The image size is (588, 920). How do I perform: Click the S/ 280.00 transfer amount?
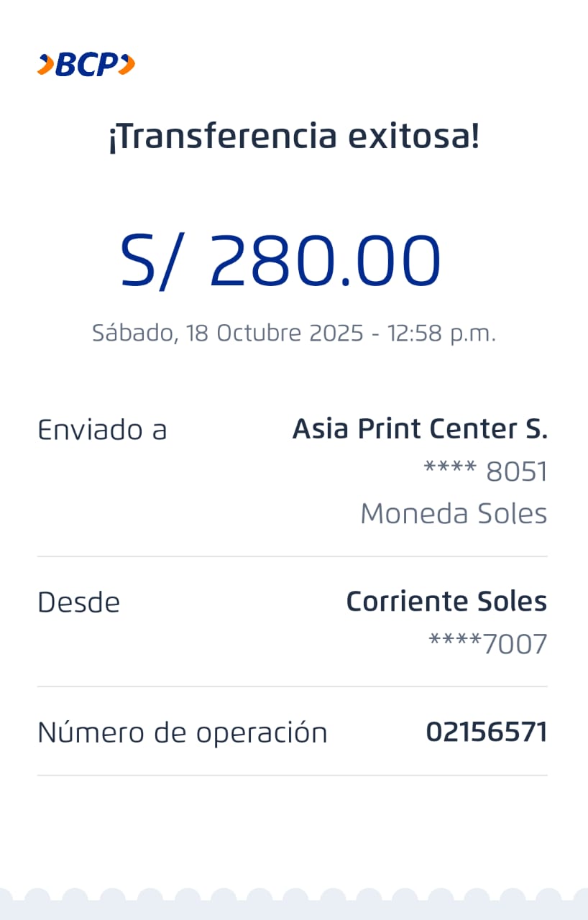[x=280, y=262]
